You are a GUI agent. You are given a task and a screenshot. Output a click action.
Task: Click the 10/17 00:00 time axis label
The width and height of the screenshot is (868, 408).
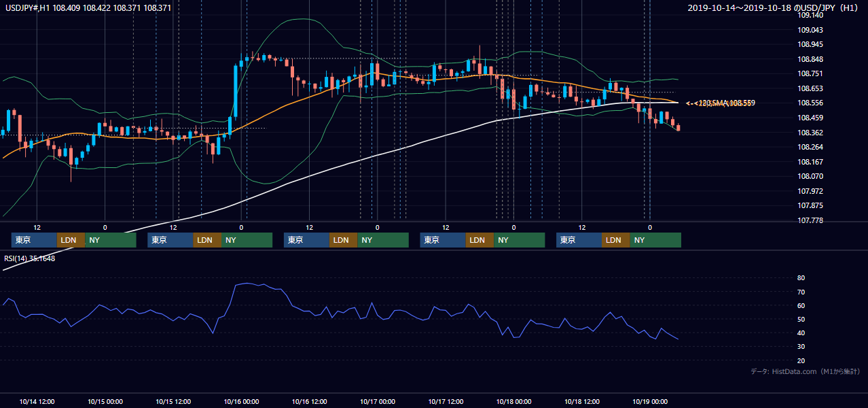click(378, 401)
